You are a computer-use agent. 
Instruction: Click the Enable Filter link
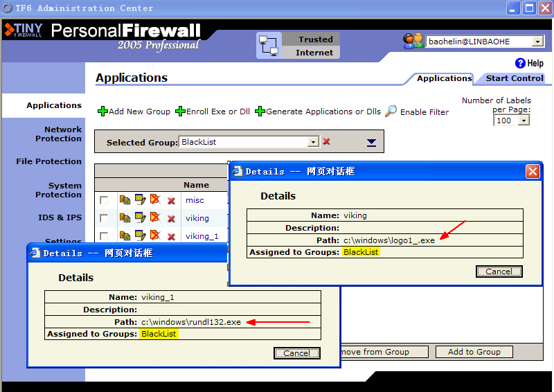click(425, 112)
